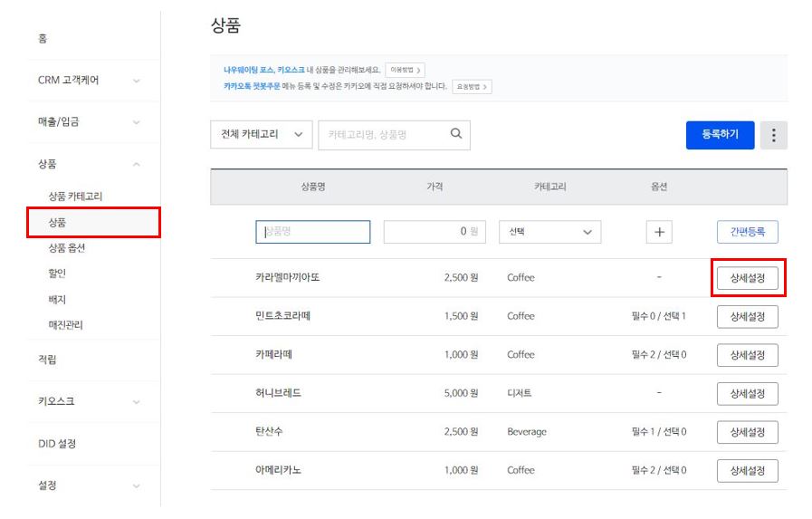Screen dimensions: 812x519
Task: Click 가격 column header
Action: (435, 187)
